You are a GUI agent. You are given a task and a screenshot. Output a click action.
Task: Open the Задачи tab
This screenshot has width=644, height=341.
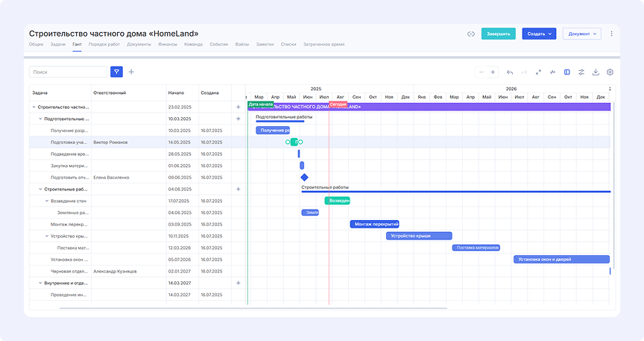pos(58,45)
